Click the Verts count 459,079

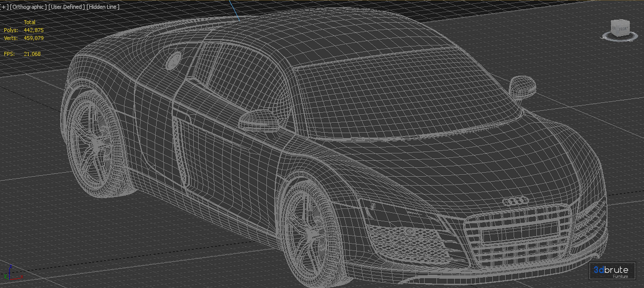[34, 38]
